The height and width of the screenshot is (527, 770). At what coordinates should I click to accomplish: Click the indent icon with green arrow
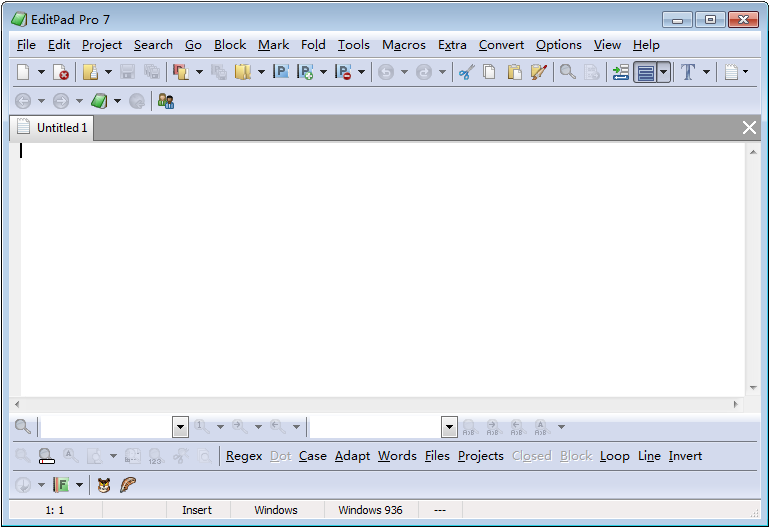(621, 72)
